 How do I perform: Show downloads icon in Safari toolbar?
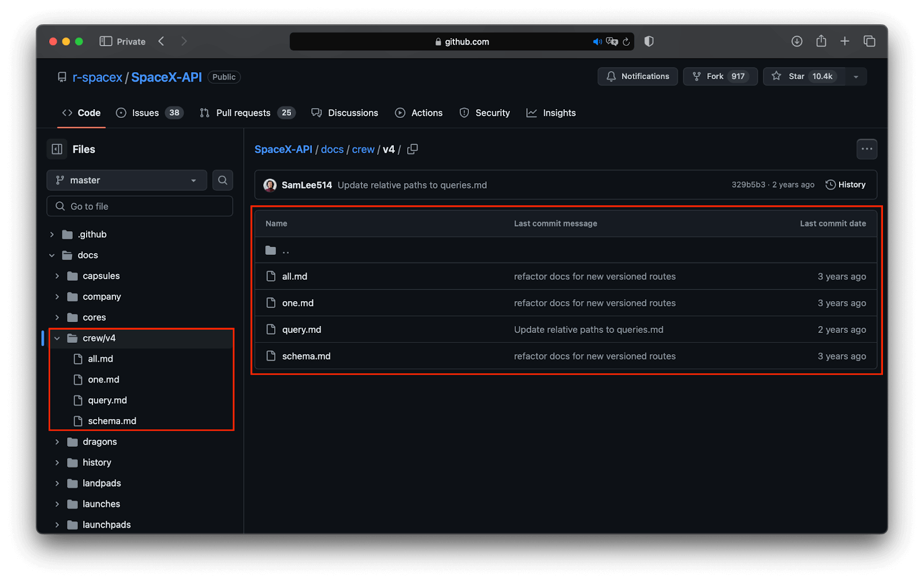click(797, 41)
